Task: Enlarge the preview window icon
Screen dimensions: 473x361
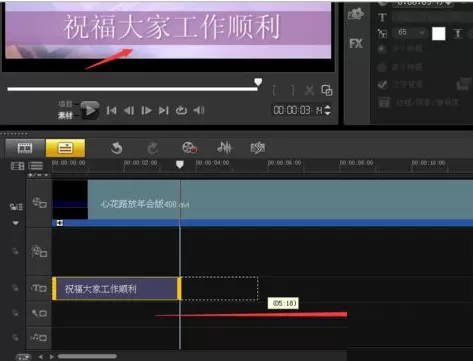Action: (327, 90)
